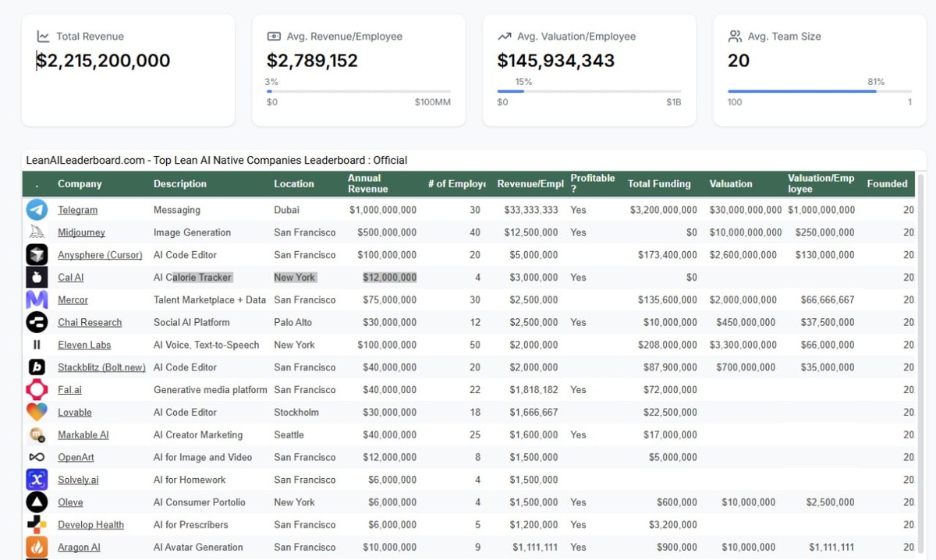Click the 'AI Voice, Text-to-Speech' description cell
Screen dimensions: 936x560
[x=207, y=345]
